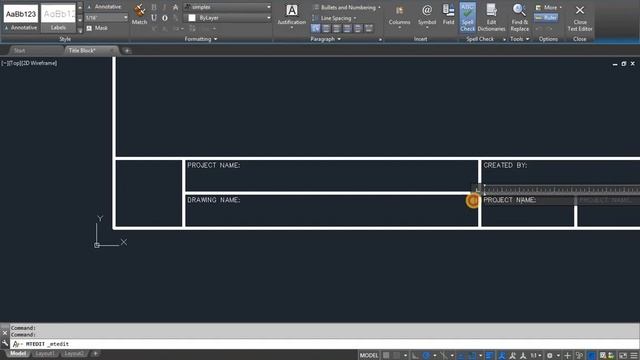This screenshot has width=640, height=360.
Task: Click the Clean Screen status bar icon
Action: tap(623, 356)
